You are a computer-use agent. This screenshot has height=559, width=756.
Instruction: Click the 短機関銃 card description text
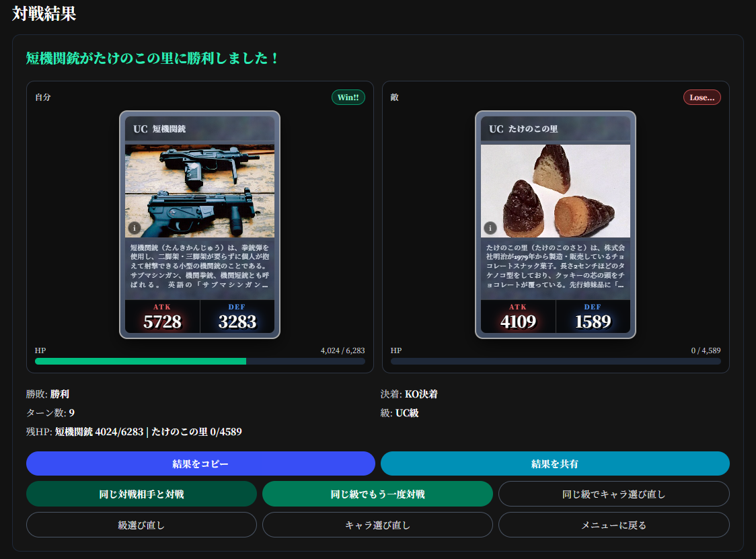click(200, 266)
